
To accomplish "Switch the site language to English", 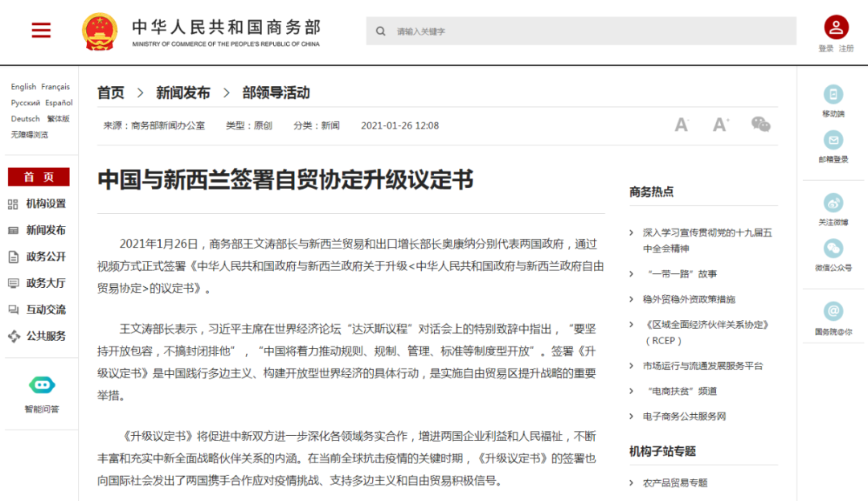I will click(23, 86).
